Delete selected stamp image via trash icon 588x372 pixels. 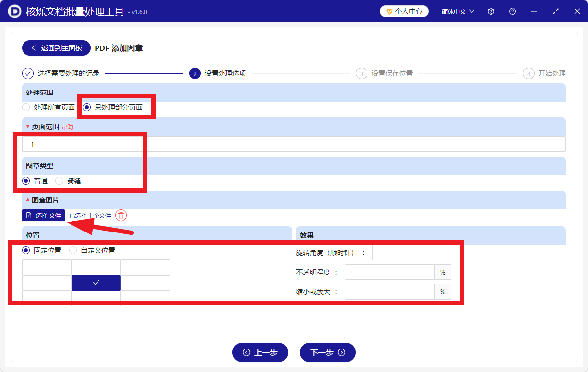(x=121, y=215)
